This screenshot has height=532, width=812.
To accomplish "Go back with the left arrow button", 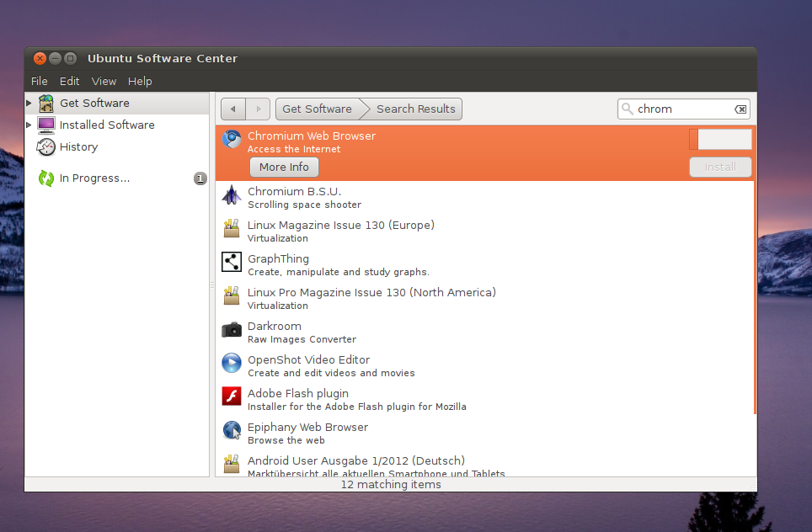I will [233, 109].
